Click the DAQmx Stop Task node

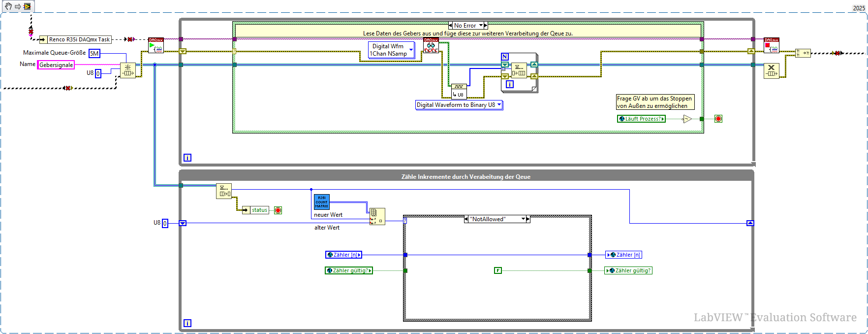point(771,46)
